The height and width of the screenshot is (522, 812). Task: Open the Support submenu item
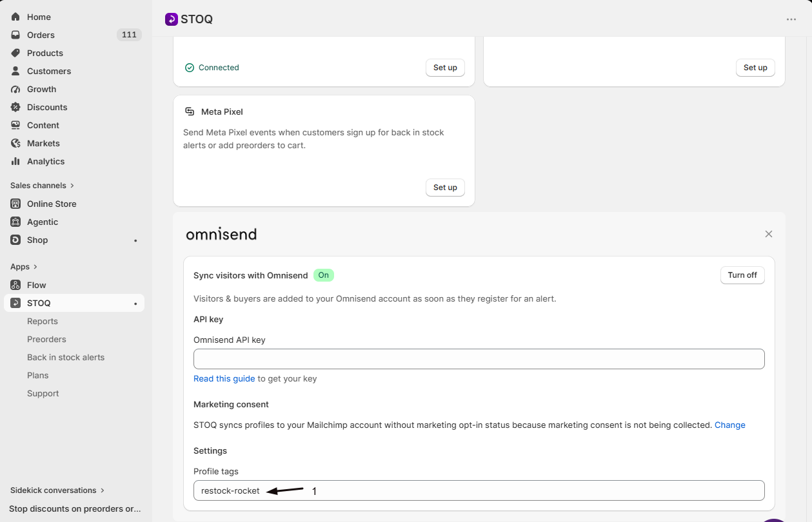coord(43,393)
